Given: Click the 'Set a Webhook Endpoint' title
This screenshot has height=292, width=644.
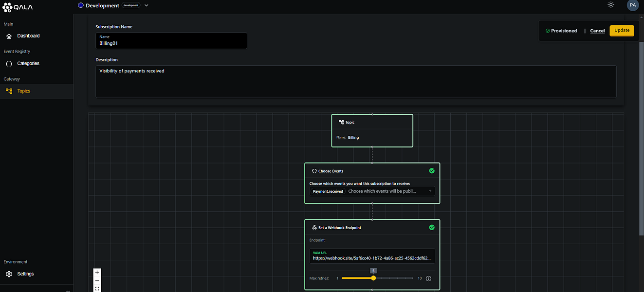Looking at the screenshot, I should coord(340,227).
